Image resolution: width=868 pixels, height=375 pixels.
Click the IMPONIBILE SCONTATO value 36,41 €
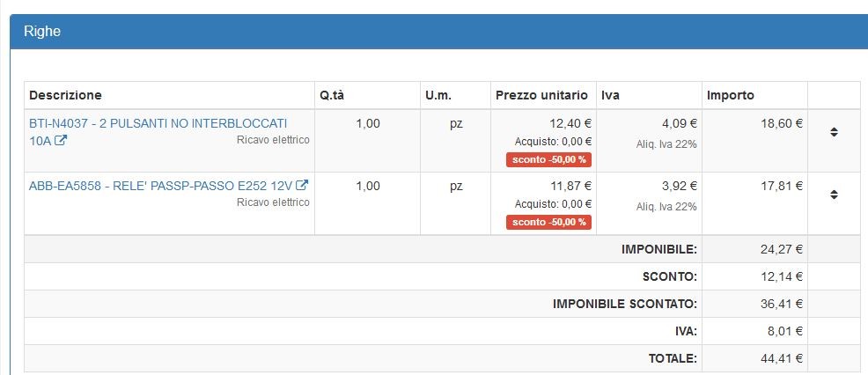coord(781,304)
